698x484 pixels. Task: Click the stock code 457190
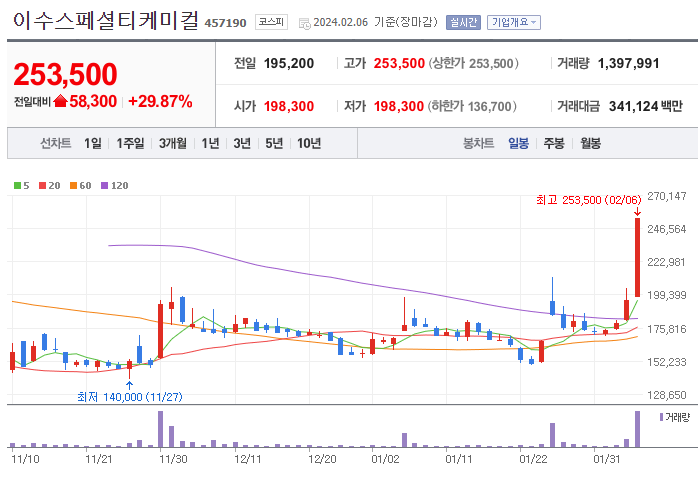tap(225, 23)
